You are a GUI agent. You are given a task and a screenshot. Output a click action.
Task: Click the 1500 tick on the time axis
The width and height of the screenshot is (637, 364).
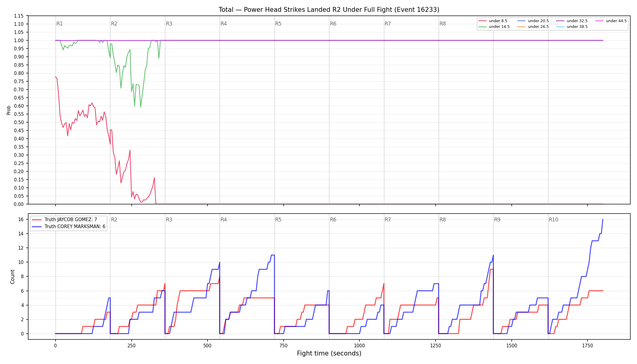tap(512, 345)
